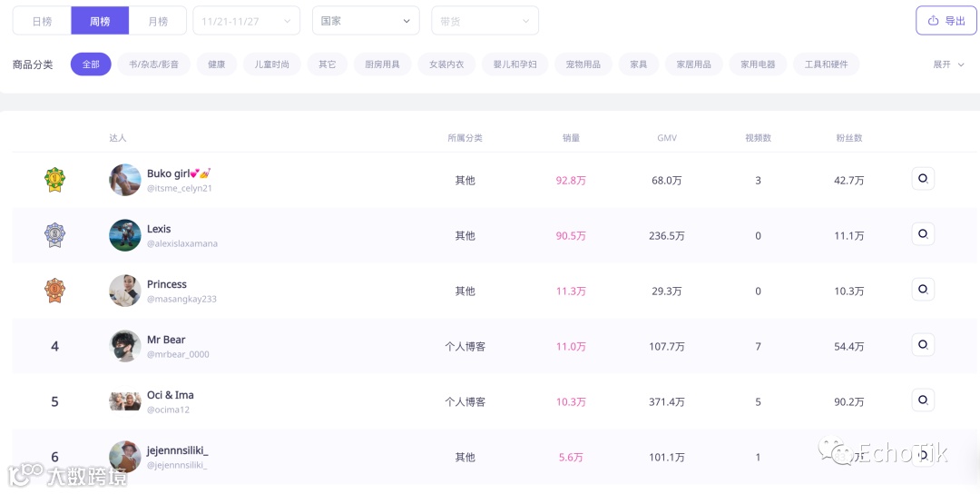Open detail icon for Princess row
980x494 pixels.
923,290
